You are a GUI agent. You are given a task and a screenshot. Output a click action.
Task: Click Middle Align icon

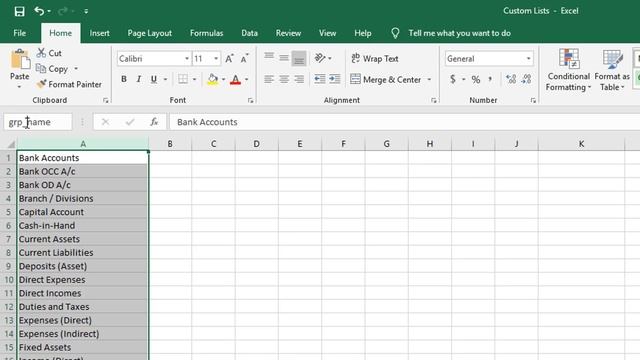pos(284,58)
